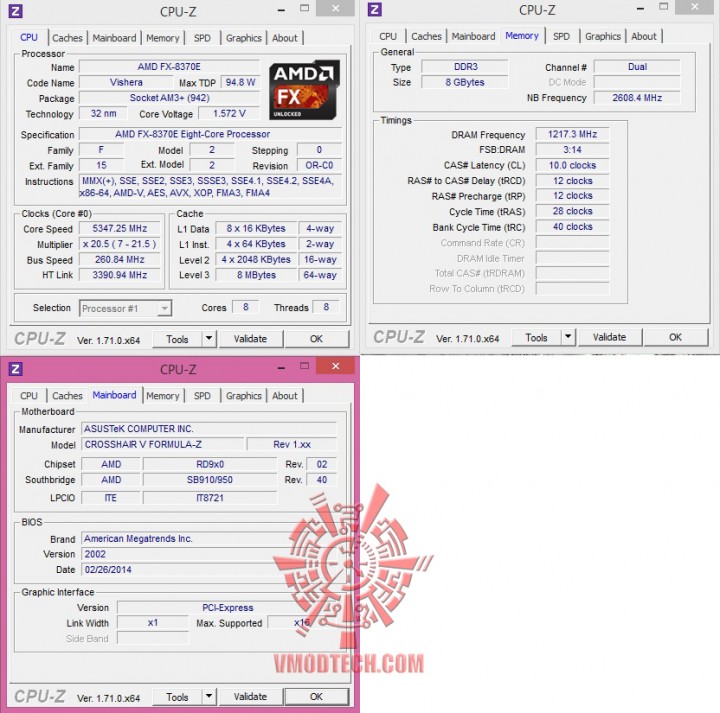Click the Core Voltage value 1.572 V

pos(229,113)
